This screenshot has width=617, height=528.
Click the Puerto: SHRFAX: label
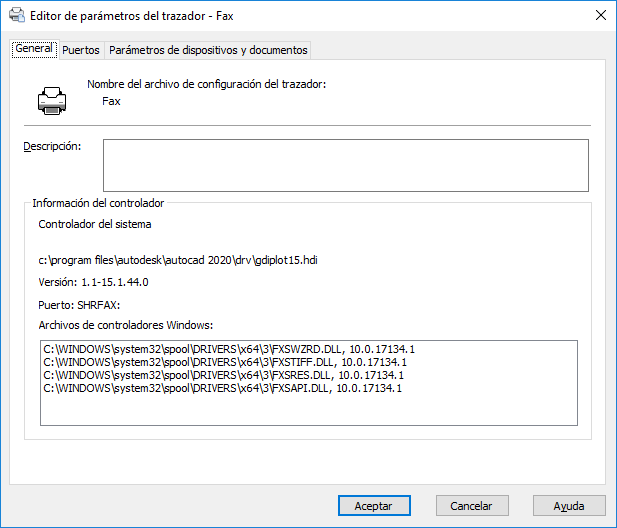(x=79, y=305)
